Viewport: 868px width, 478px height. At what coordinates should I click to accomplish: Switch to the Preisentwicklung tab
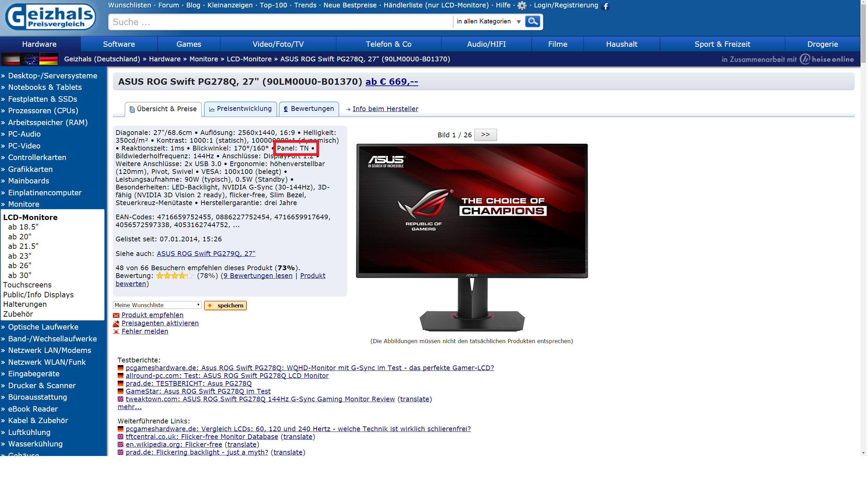pyautogui.click(x=240, y=109)
